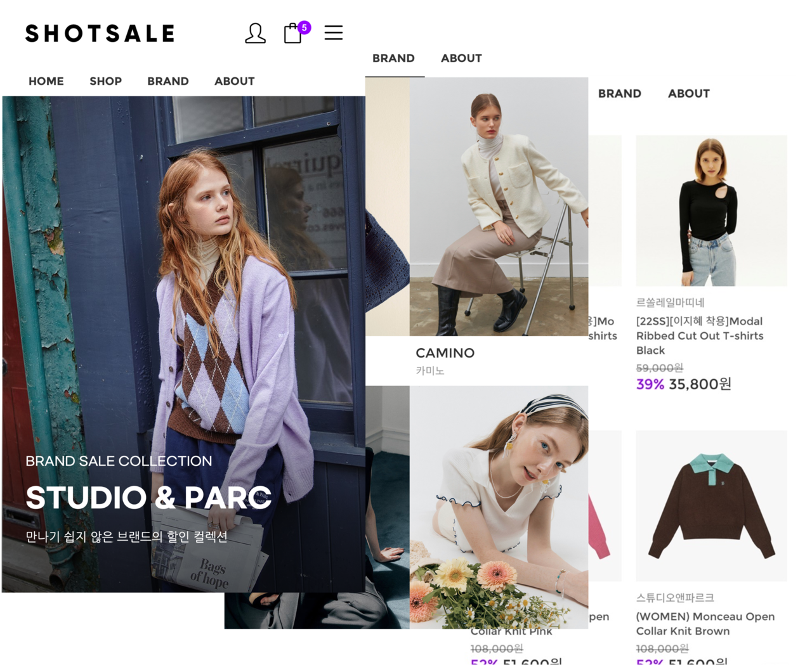Select ABOUT tab in the middle screen
Image resolution: width=812 pixels, height=665 pixels.
point(461,58)
